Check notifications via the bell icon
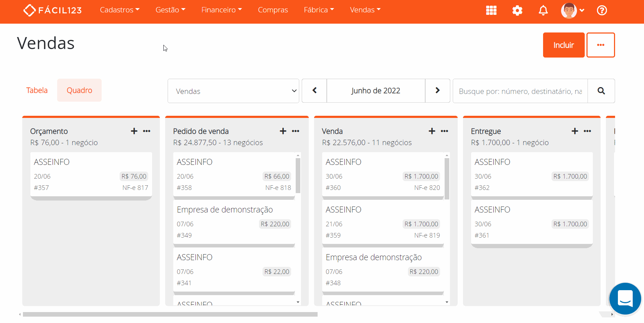Screen dimensions: 644x323 click(x=543, y=11)
